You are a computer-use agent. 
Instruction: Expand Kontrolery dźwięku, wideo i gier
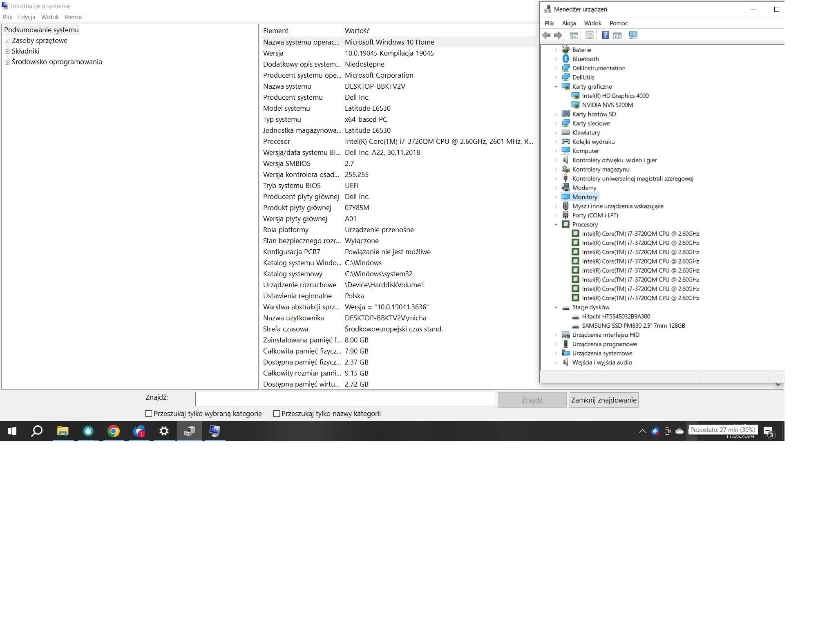point(556,160)
